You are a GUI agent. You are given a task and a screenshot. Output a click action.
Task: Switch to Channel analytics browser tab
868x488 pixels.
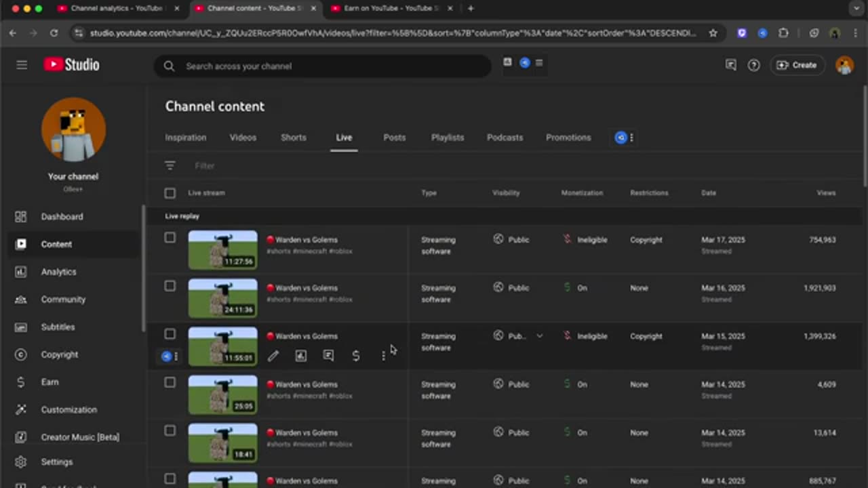[x=119, y=8]
